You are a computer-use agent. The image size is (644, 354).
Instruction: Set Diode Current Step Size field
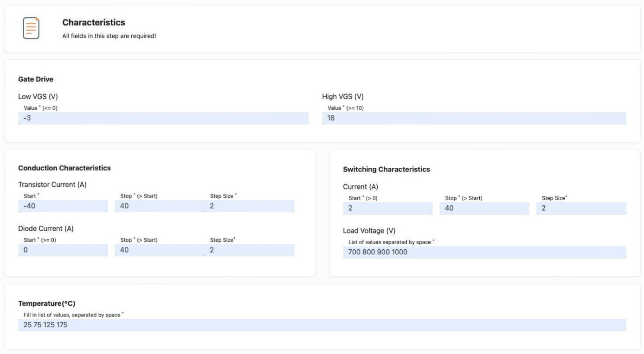[x=250, y=250]
